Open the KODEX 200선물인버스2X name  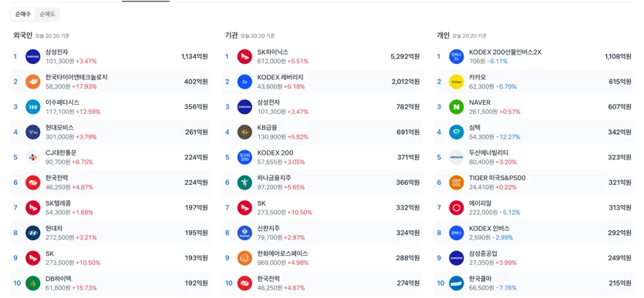tap(505, 52)
